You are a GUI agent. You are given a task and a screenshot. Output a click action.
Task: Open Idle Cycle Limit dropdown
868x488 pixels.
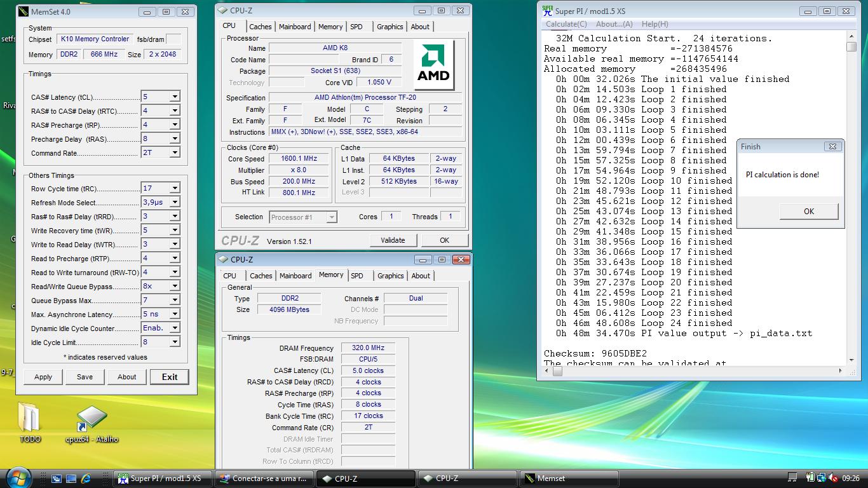(x=160, y=342)
